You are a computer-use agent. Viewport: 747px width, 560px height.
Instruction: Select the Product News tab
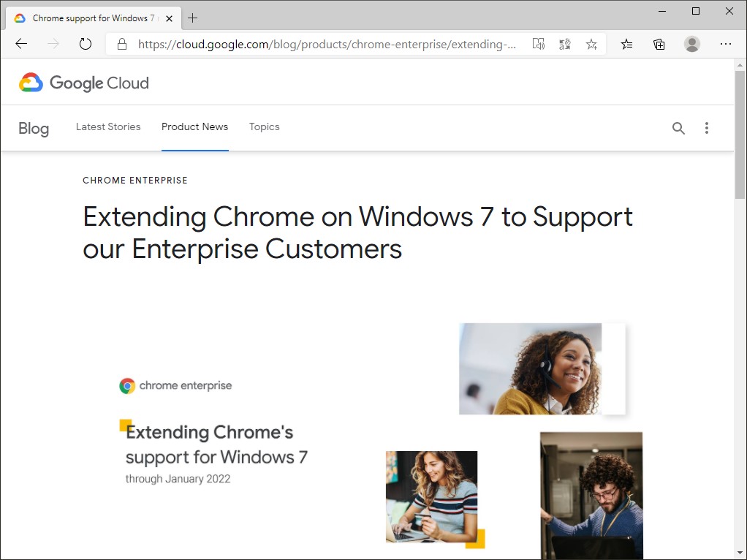194,127
